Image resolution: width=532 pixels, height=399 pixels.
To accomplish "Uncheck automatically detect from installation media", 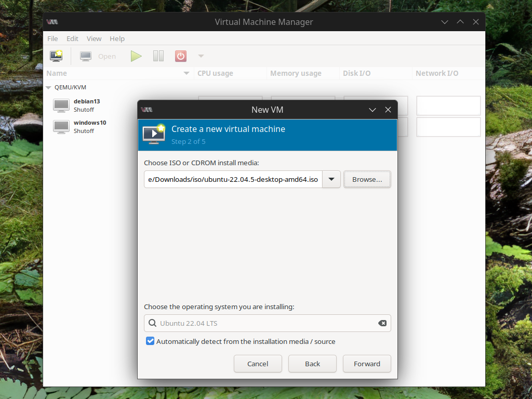I will (x=150, y=341).
